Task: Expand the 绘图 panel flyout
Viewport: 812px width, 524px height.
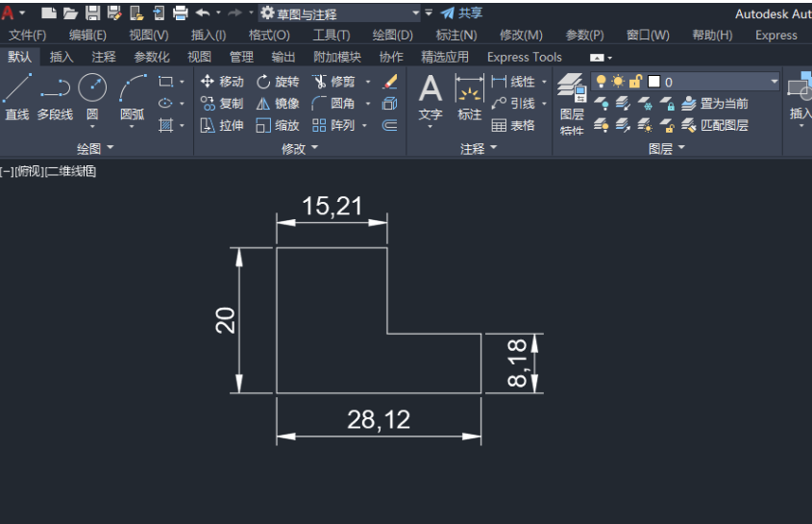Action: (x=95, y=148)
